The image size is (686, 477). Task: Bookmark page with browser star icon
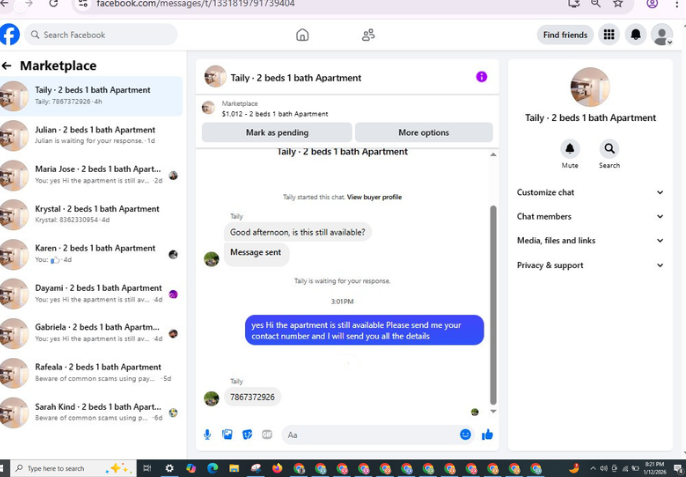[618, 4]
